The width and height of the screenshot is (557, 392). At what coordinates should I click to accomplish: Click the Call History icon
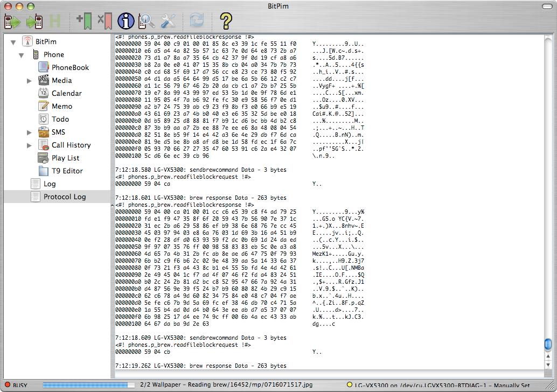(x=43, y=145)
